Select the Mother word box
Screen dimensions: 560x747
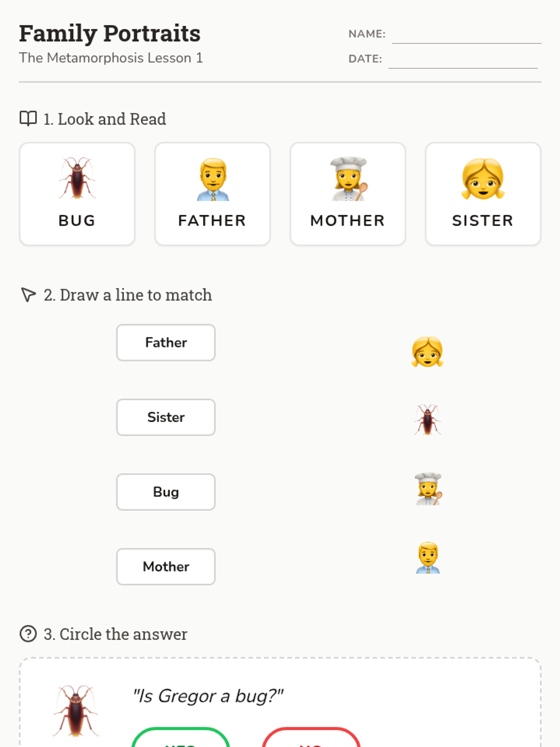pos(166,567)
